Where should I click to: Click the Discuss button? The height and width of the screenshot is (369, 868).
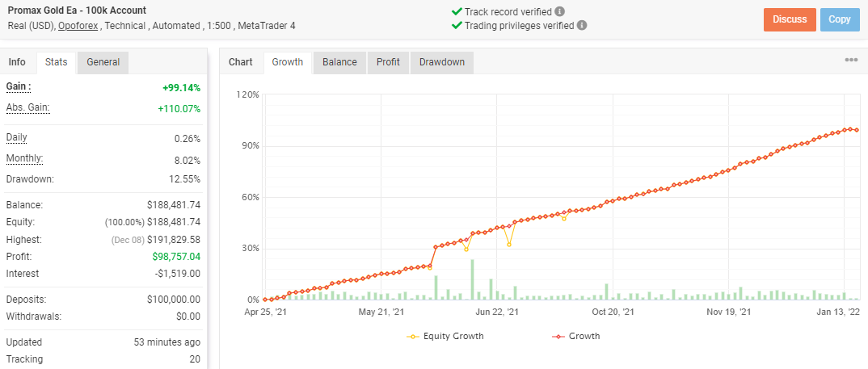click(790, 19)
